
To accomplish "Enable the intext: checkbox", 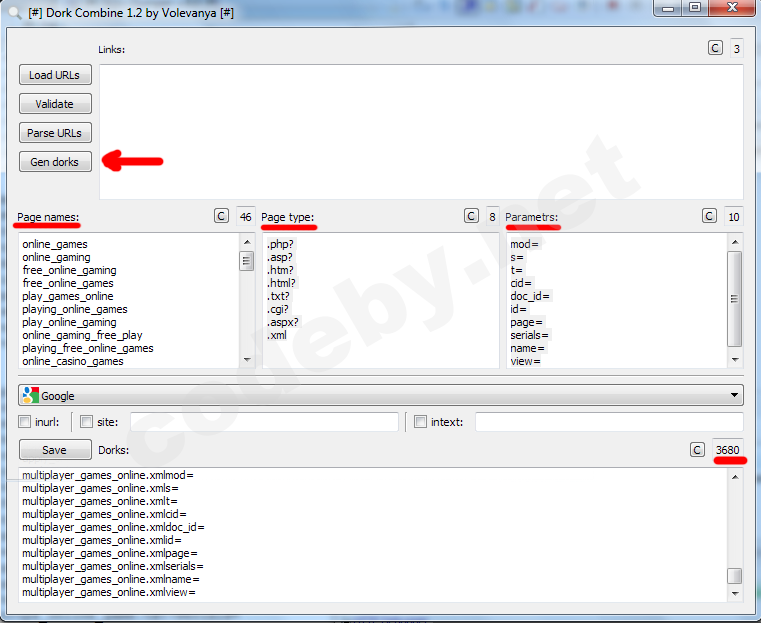I will [x=420, y=422].
